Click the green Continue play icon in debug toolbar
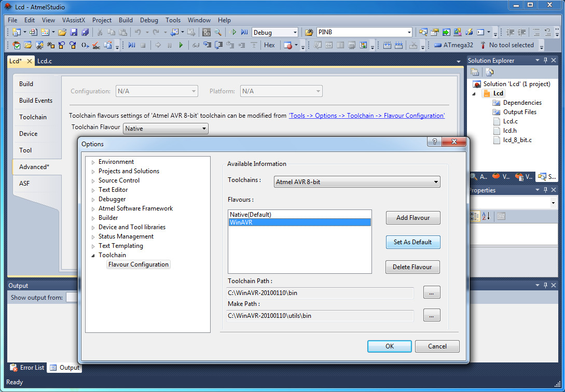 coord(181,45)
